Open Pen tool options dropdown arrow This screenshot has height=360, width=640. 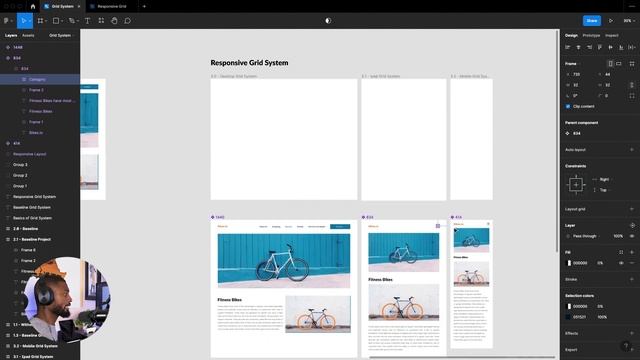pos(78,21)
